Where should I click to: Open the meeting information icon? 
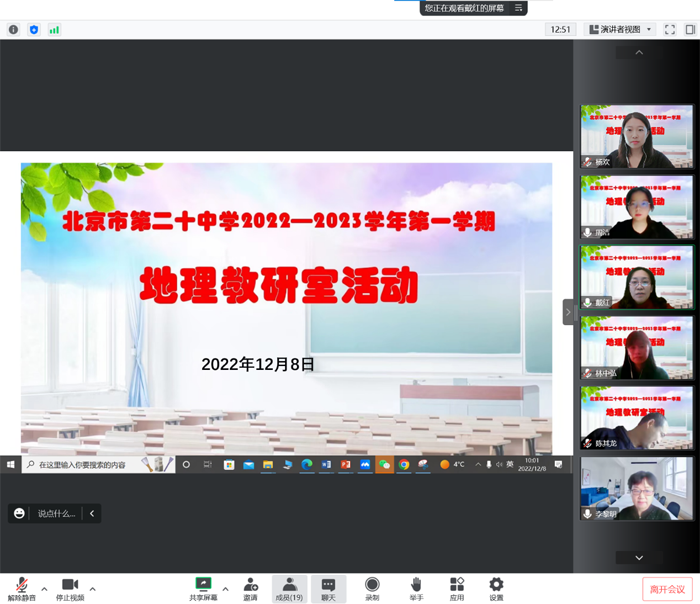13,29
